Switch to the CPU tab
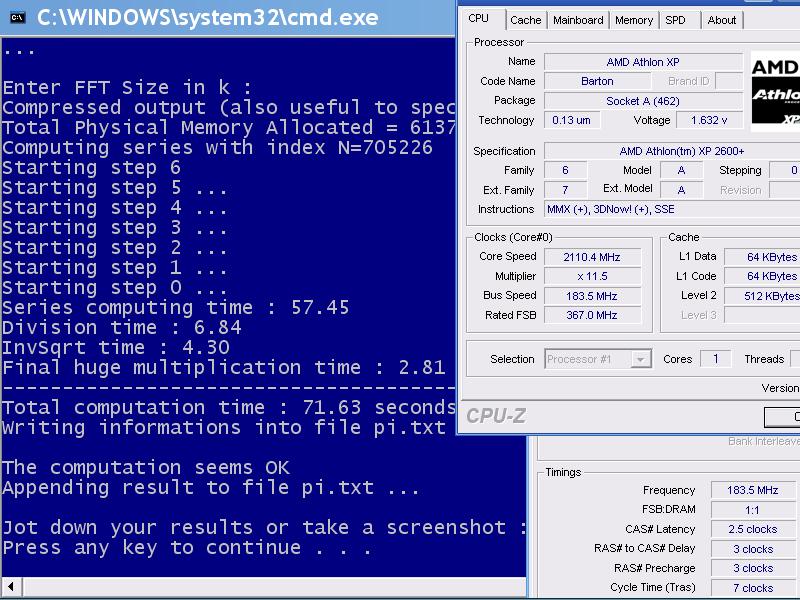Image resolution: width=800 pixels, height=600 pixels. tap(479, 19)
